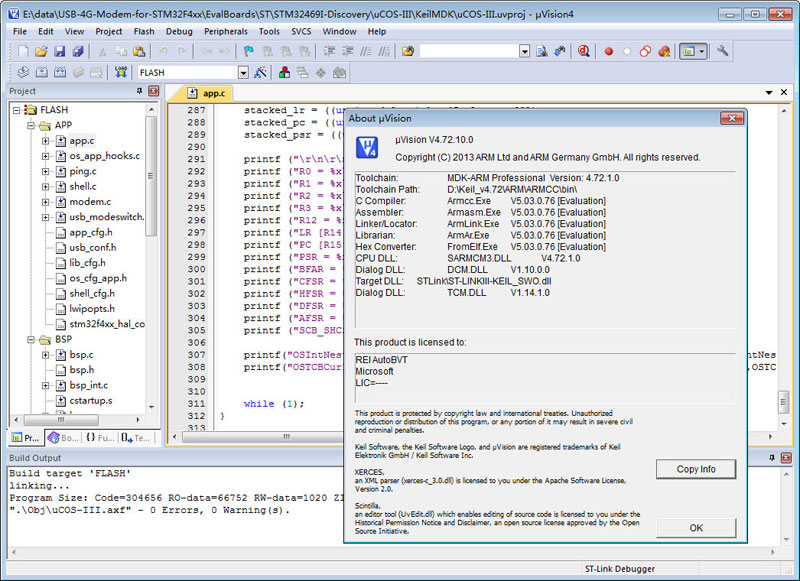
Task: Pin the Build Output panel
Action: click(x=770, y=458)
